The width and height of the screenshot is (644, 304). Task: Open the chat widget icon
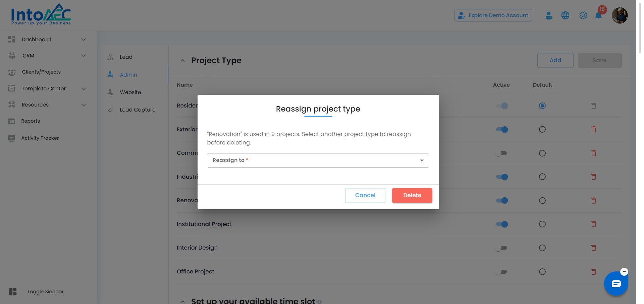click(616, 284)
